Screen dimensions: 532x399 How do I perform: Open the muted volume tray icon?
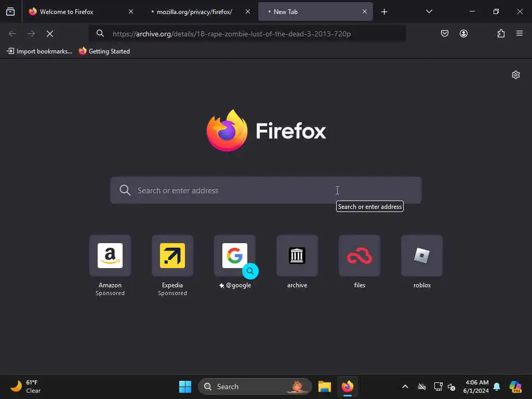pos(451,387)
